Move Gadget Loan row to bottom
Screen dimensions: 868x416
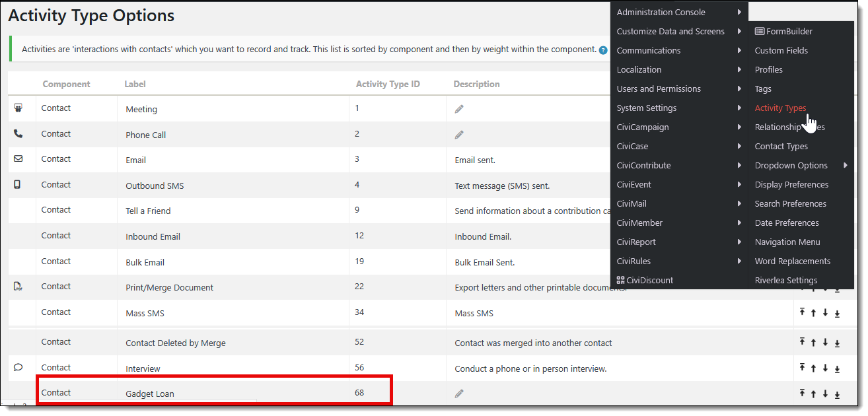(837, 394)
